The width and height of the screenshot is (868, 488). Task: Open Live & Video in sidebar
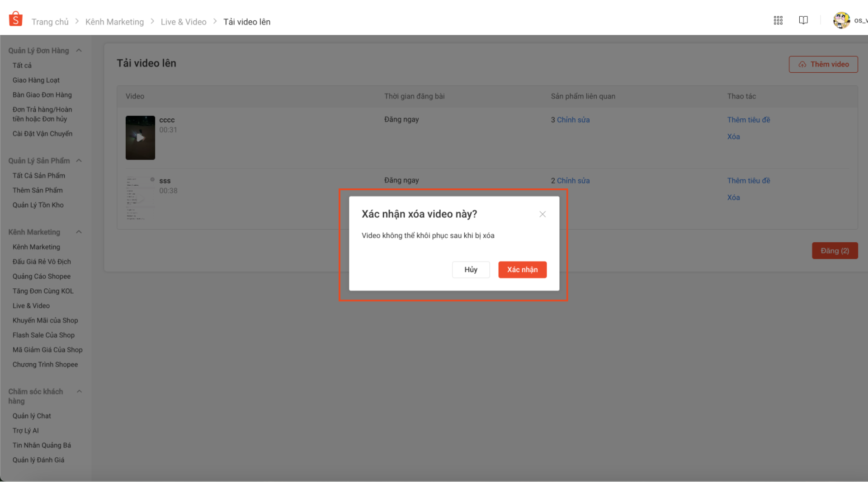pos(31,306)
